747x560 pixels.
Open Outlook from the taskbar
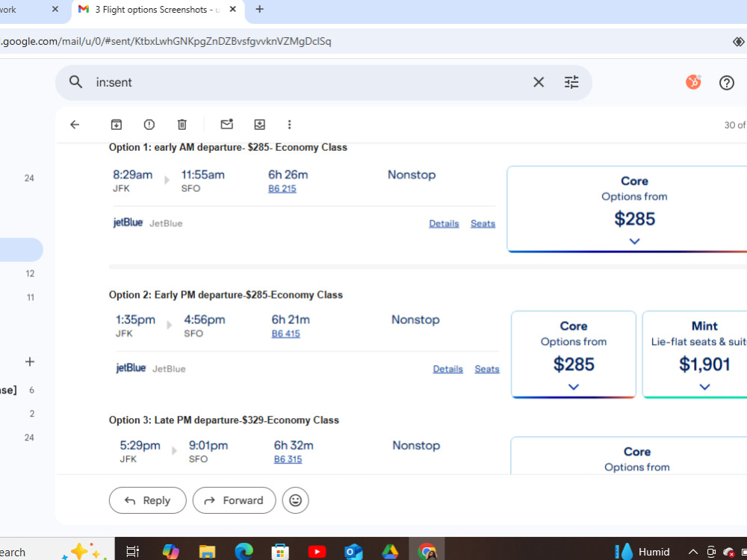[x=353, y=552]
